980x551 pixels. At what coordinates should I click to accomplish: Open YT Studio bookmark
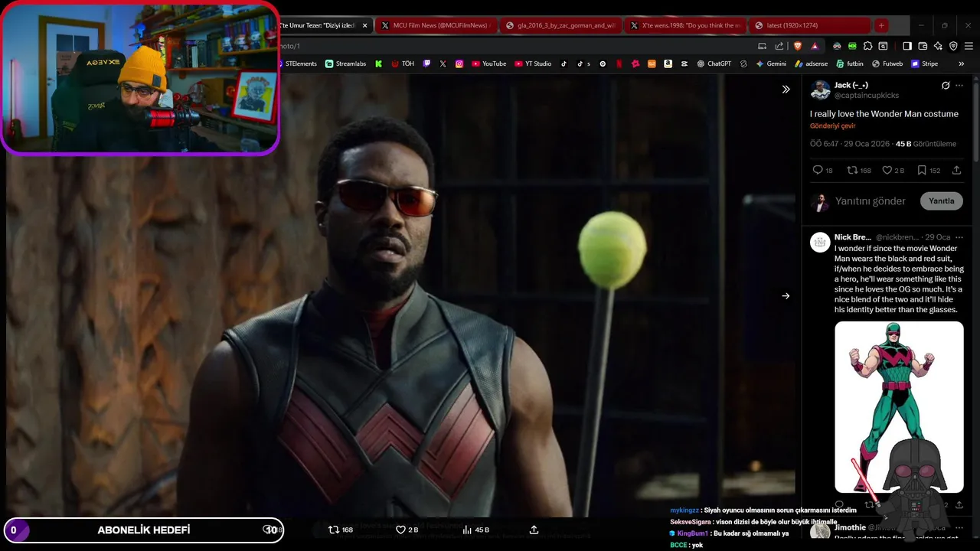533,64
